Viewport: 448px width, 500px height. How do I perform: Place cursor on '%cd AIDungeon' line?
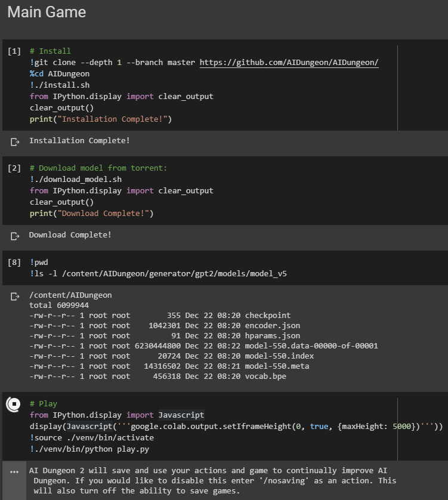click(x=60, y=74)
